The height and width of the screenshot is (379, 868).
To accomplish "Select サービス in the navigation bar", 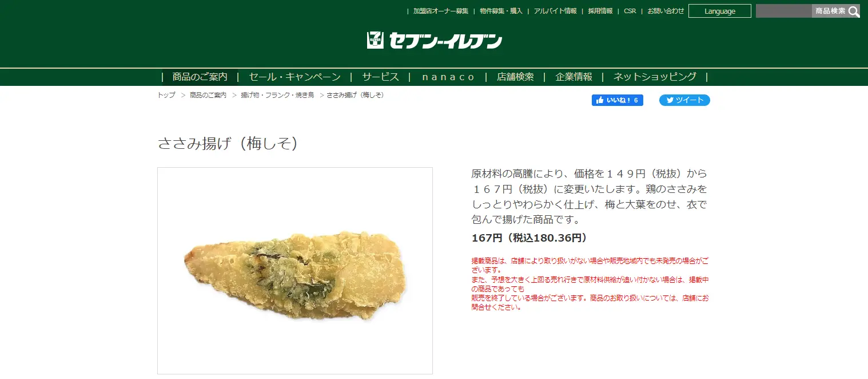I will click(x=380, y=77).
